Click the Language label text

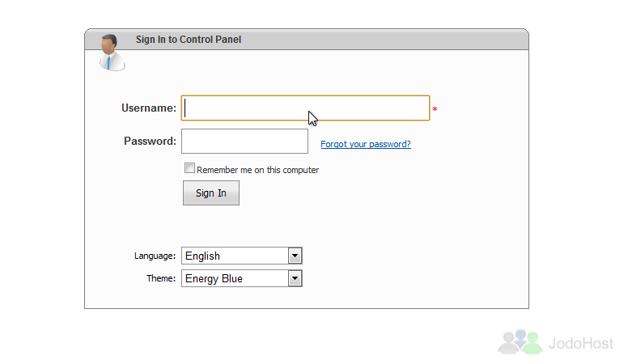(155, 256)
